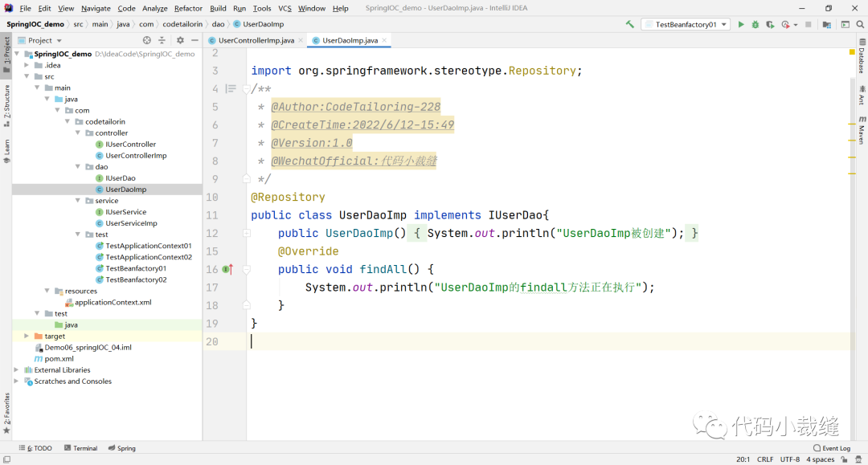
Task: Open the Terminal tool window button
Action: click(x=81, y=448)
